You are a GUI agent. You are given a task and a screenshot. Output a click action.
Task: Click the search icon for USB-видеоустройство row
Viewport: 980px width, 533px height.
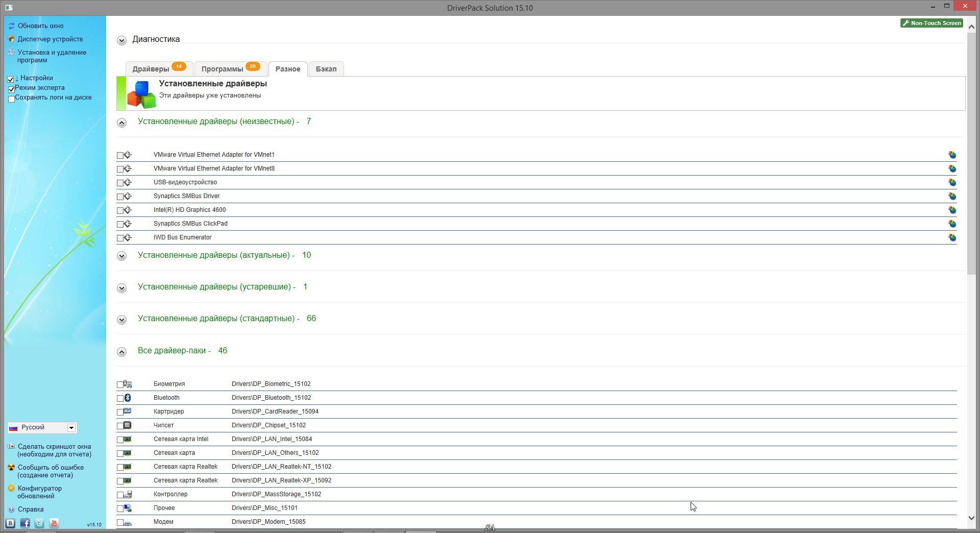click(x=952, y=182)
